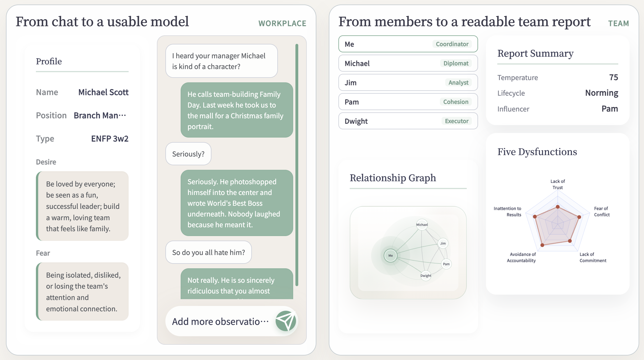Switch to the TEAM tab
This screenshot has width=644, height=360.
619,23
